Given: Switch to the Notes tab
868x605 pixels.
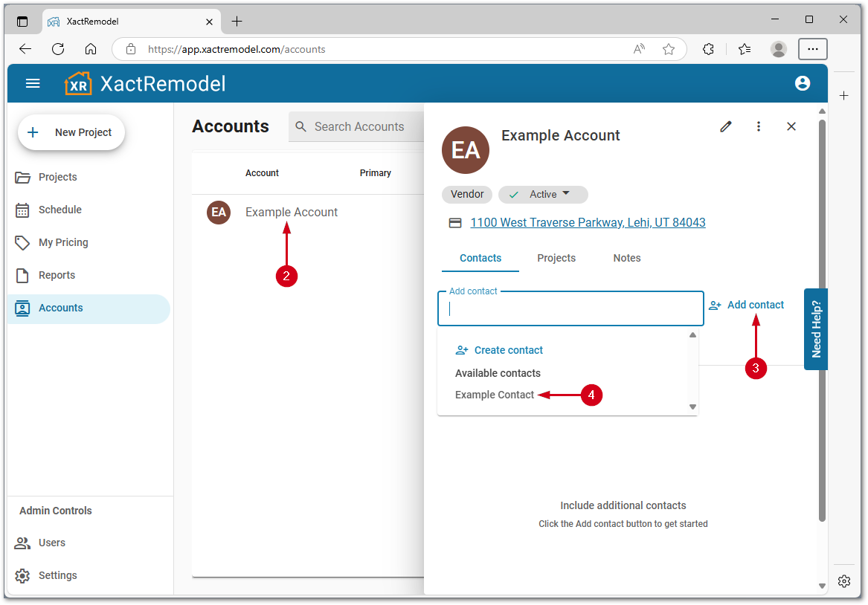Looking at the screenshot, I should [x=627, y=258].
